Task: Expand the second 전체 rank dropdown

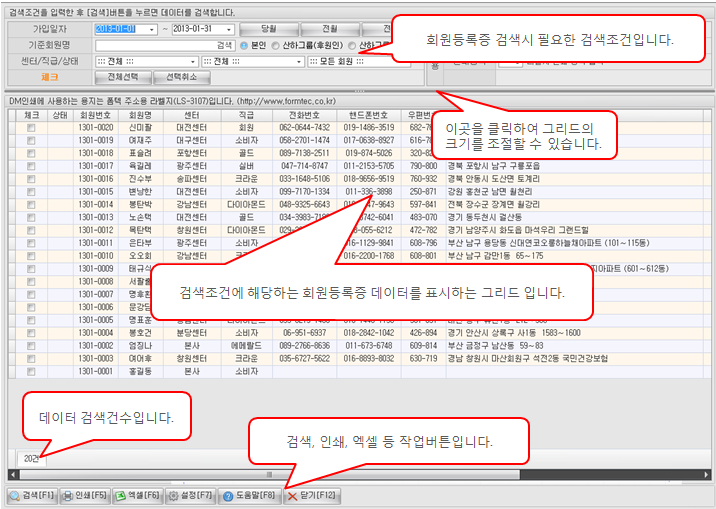Action: (299, 62)
